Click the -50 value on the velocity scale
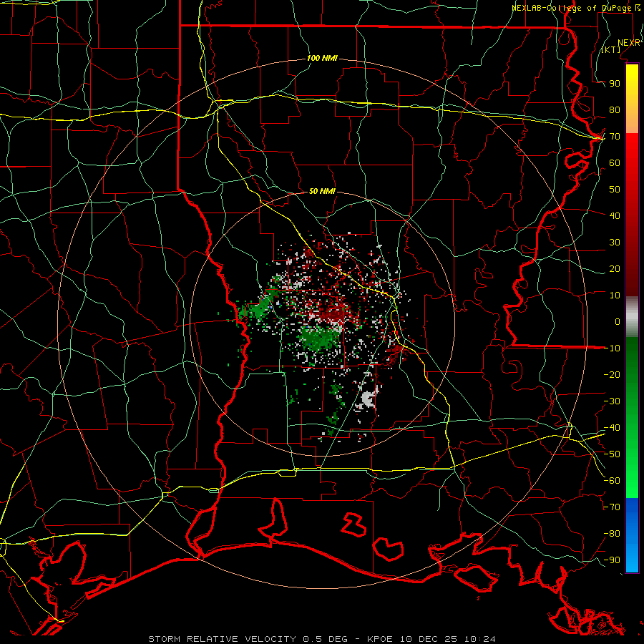This screenshot has height=644, width=644. tap(612, 454)
